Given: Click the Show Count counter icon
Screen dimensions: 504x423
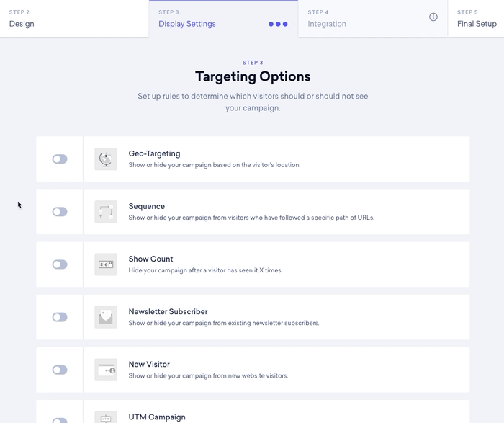Looking at the screenshot, I should click(106, 264).
